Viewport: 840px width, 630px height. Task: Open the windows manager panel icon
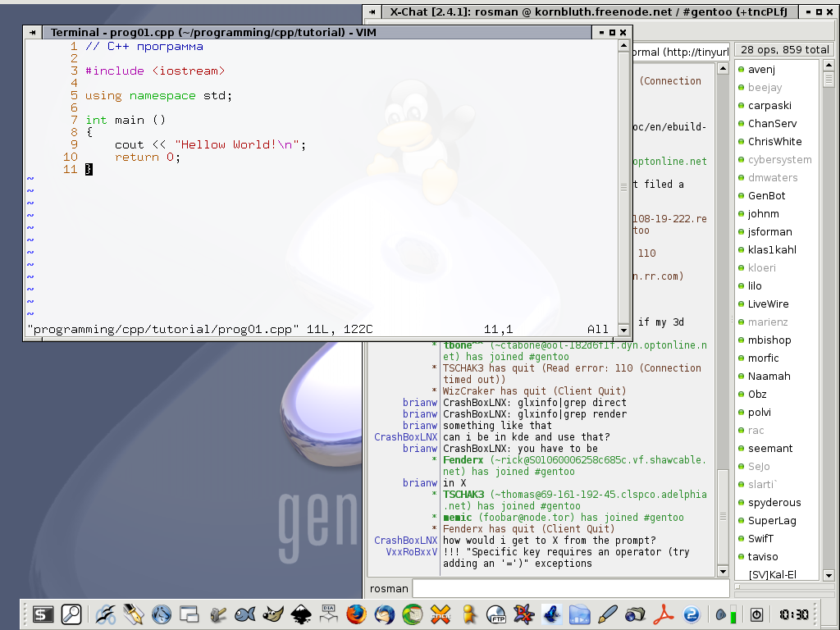click(x=189, y=614)
